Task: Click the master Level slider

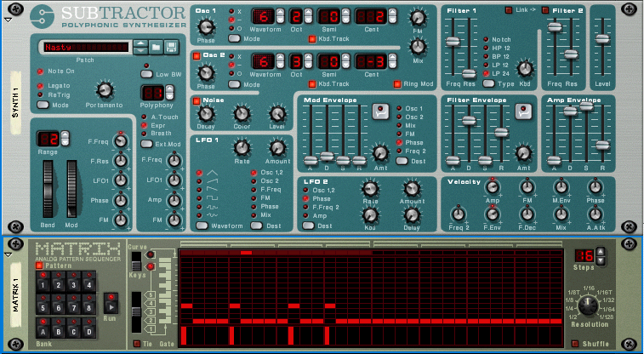Action: [x=602, y=39]
